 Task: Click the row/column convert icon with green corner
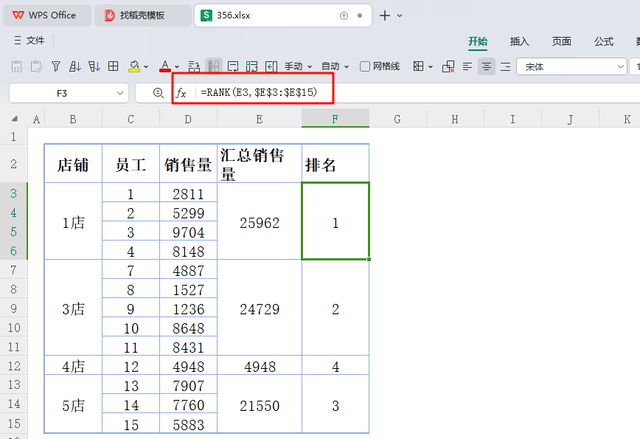pyautogui.click(x=252, y=66)
